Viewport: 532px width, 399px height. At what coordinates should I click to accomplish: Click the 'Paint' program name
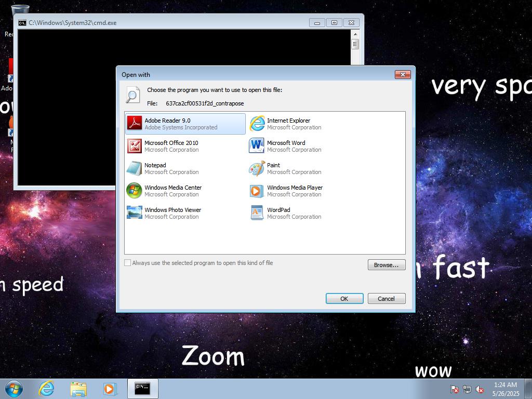click(x=273, y=165)
